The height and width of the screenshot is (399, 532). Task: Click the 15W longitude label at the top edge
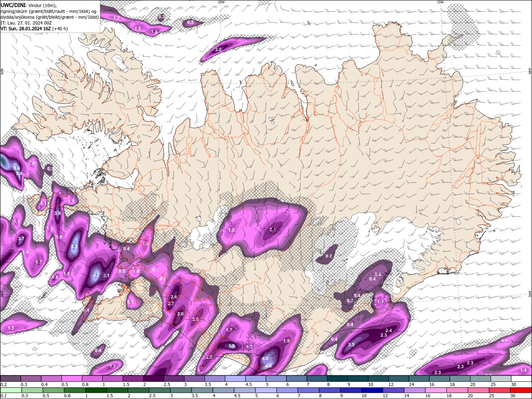point(440,2)
